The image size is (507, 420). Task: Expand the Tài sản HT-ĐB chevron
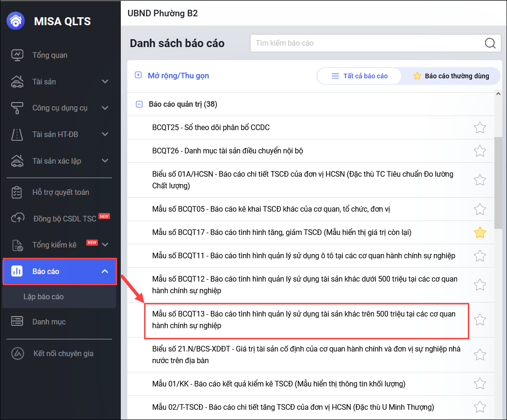[105, 134]
